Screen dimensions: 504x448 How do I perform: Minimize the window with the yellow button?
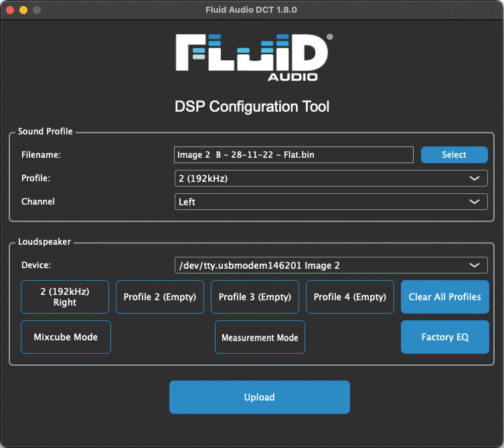(23, 10)
